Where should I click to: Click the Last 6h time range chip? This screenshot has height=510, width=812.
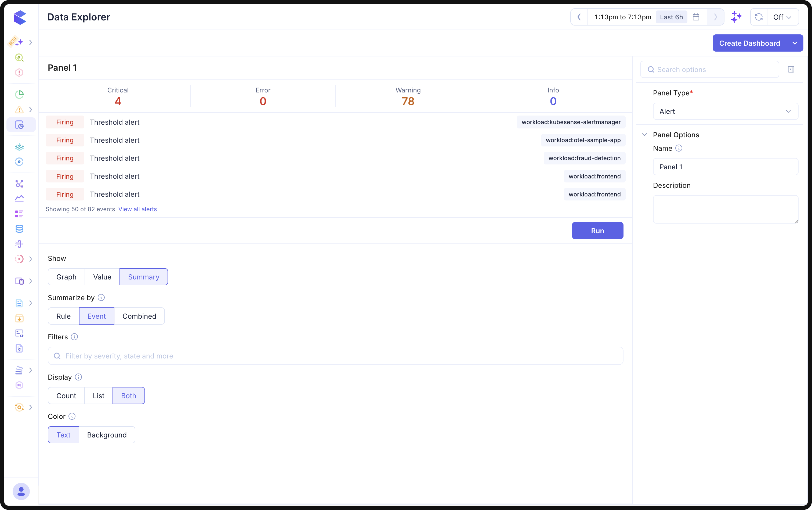[x=671, y=17]
